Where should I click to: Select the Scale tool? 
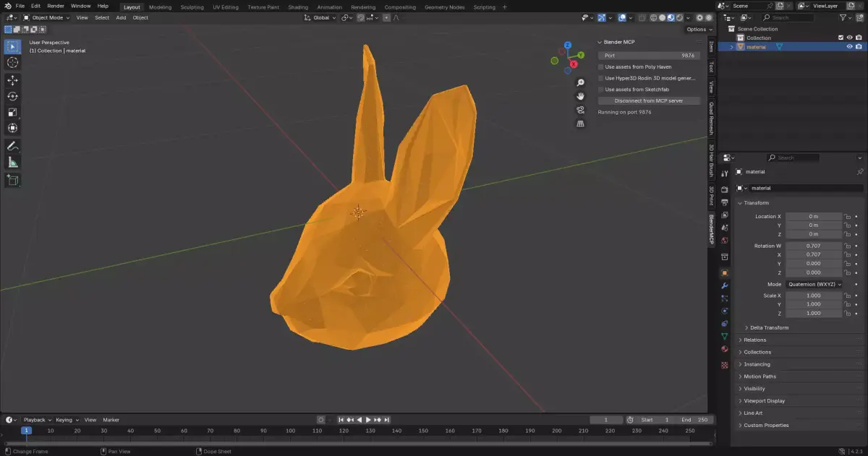(x=12, y=112)
